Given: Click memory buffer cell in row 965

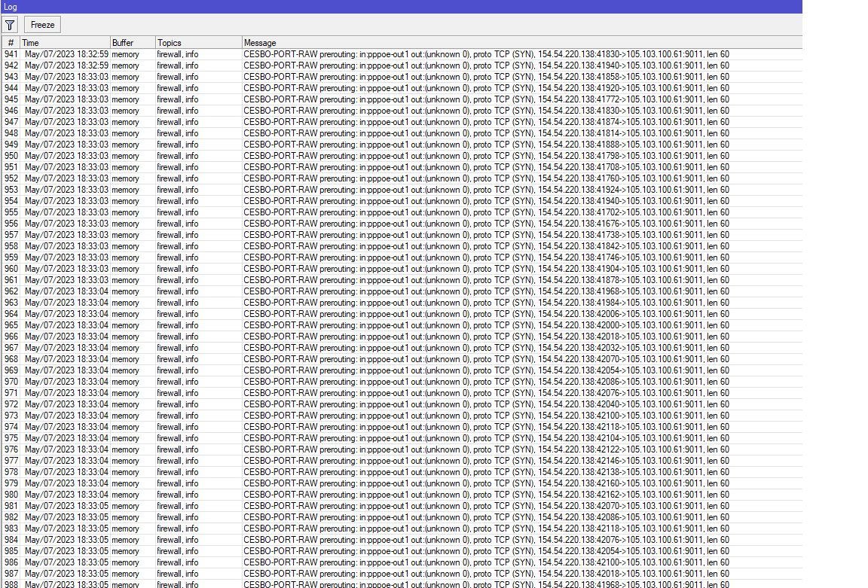Looking at the screenshot, I should pyautogui.click(x=125, y=325).
